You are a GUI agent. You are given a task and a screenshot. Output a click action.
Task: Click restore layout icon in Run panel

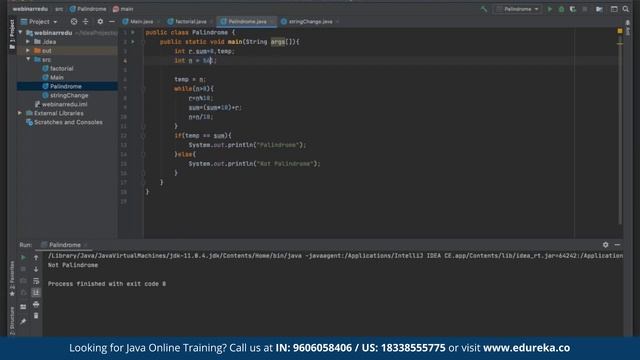click(23, 307)
